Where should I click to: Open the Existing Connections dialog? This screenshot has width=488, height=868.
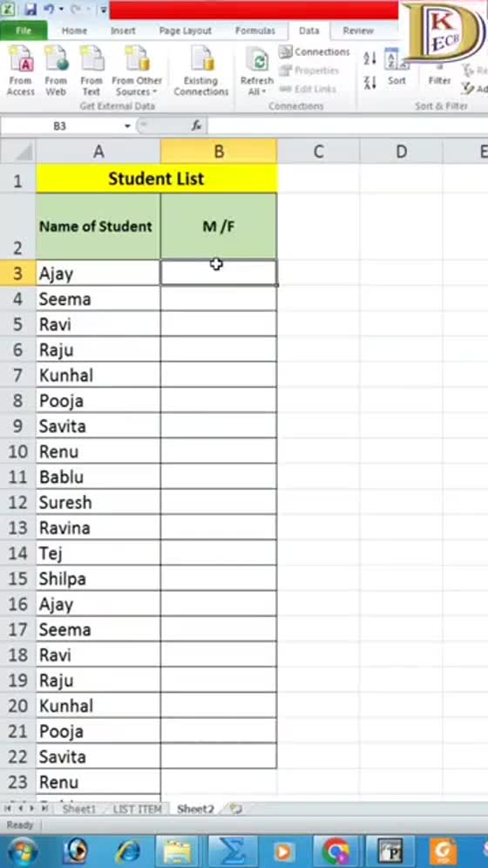(200, 71)
